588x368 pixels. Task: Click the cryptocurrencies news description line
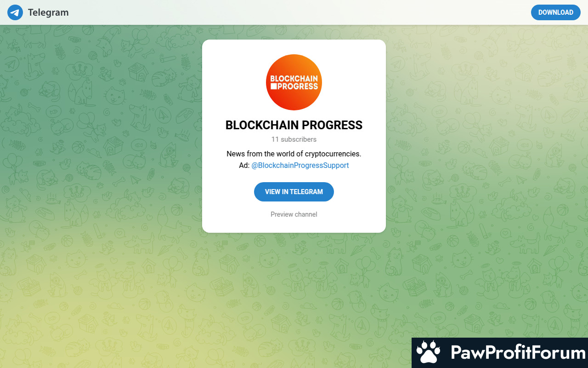coord(294,154)
